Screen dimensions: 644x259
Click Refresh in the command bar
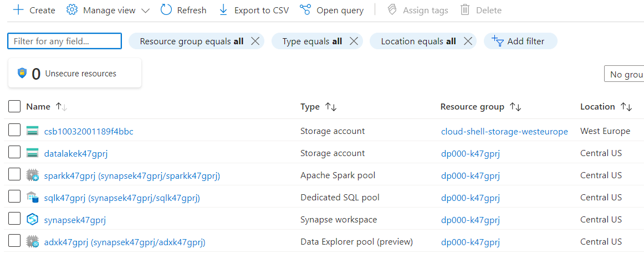point(183,10)
